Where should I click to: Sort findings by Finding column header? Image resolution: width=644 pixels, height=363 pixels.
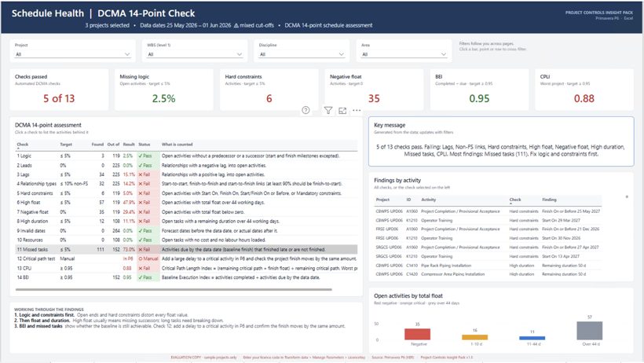[x=549, y=200]
